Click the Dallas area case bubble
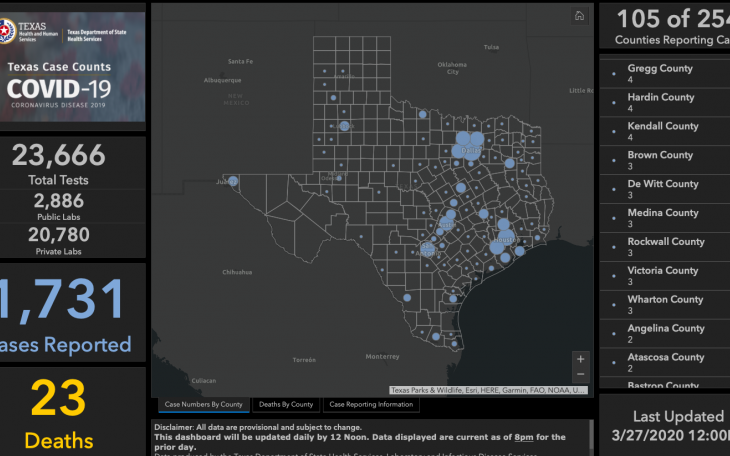The width and height of the screenshot is (730, 456). [x=467, y=146]
